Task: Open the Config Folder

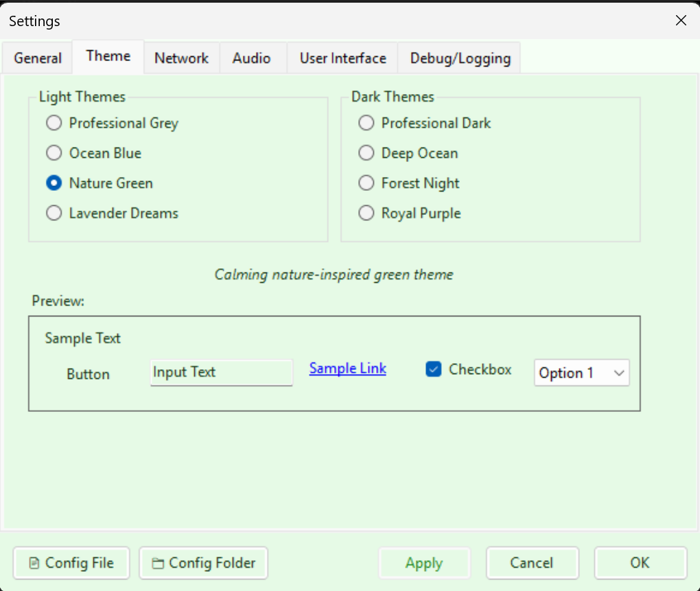Action: pyautogui.click(x=203, y=563)
